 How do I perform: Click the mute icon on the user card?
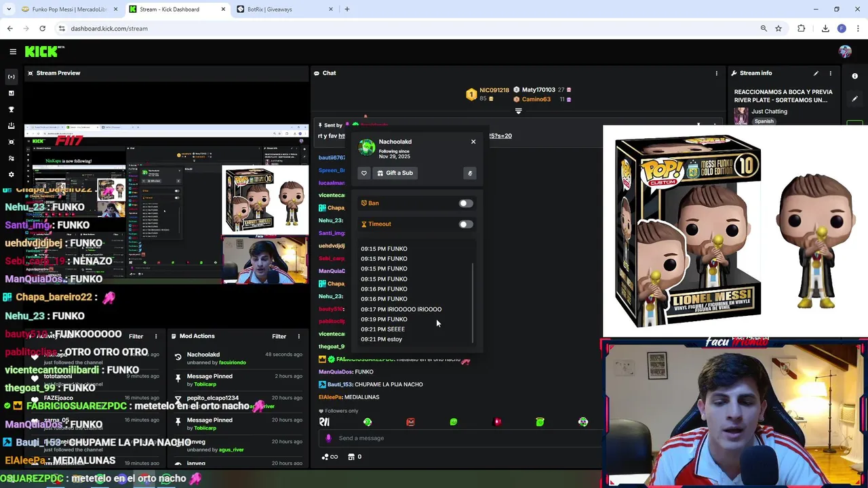tap(469, 173)
